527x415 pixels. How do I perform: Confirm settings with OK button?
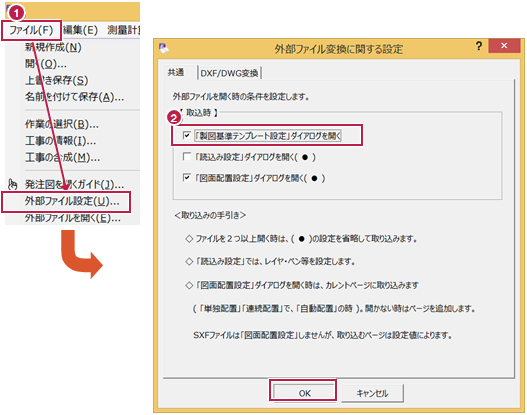click(305, 392)
